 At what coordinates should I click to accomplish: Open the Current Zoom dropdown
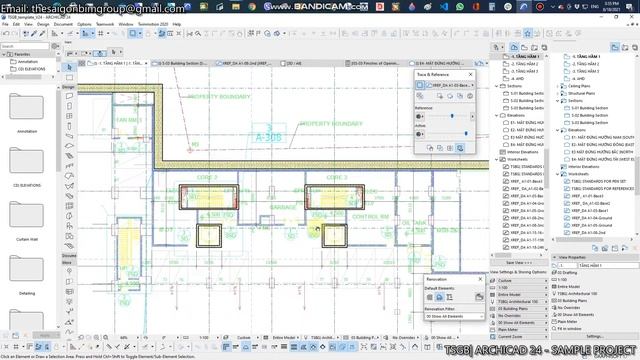pos(522,337)
